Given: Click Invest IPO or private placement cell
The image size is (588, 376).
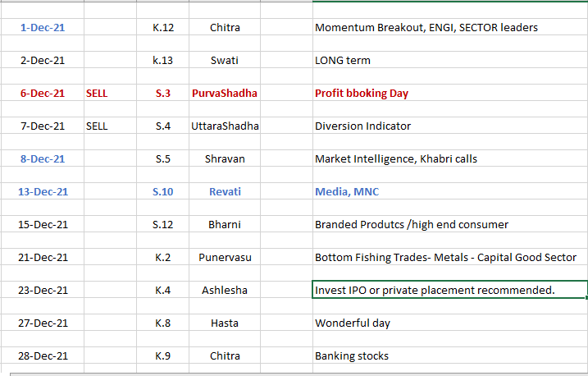Looking at the screenshot, I should 450,290.
